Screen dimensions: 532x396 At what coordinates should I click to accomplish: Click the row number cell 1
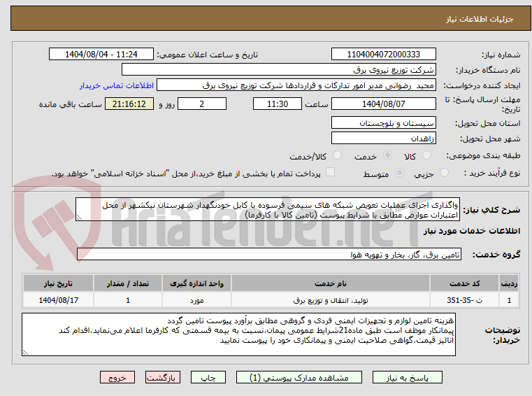pyautogui.click(x=509, y=300)
